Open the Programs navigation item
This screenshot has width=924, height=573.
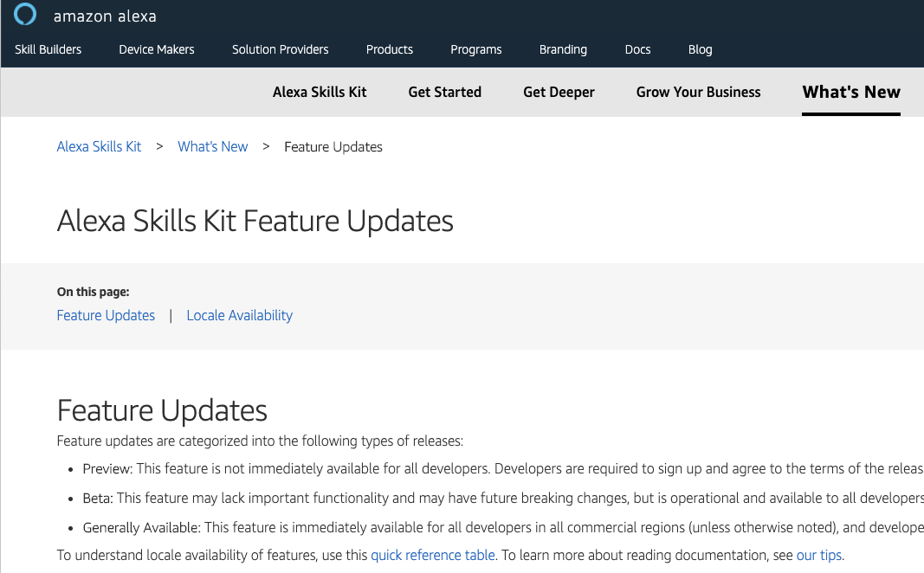476,49
